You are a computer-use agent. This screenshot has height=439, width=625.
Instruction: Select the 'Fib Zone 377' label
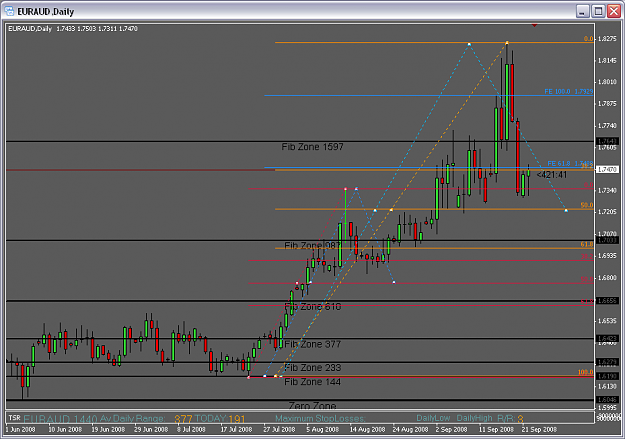tap(312, 344)
